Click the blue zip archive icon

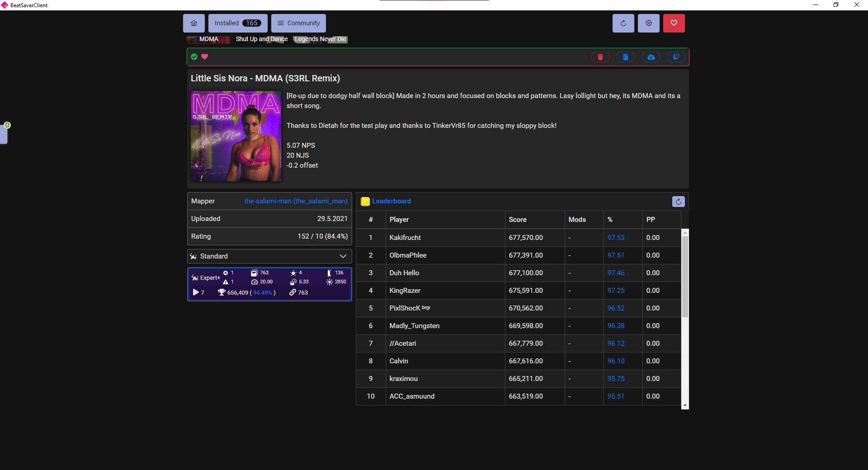point(626,57)
